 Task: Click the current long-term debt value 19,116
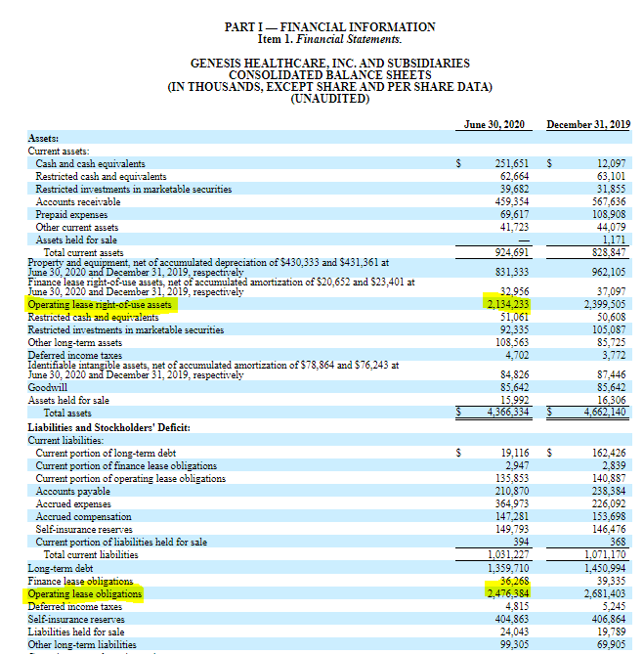click(515, 453)
